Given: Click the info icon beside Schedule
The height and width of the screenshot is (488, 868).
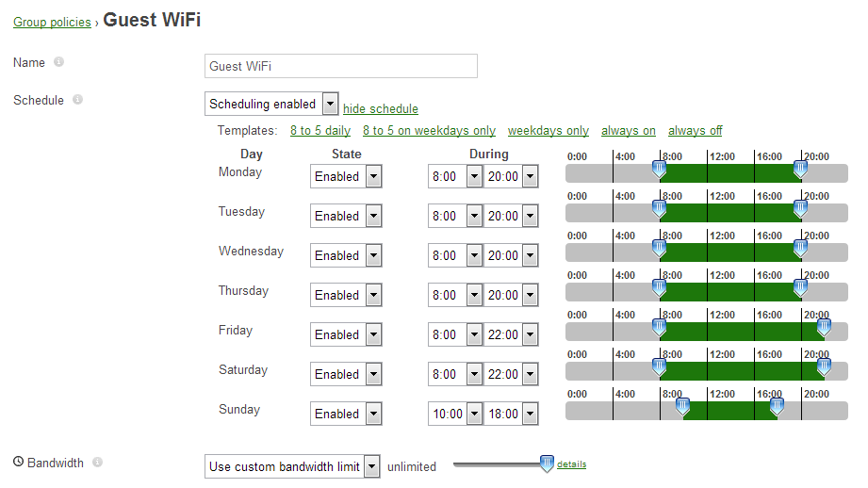Looking at the screenshot, I should pyautogui.click(x=77, y=100).
